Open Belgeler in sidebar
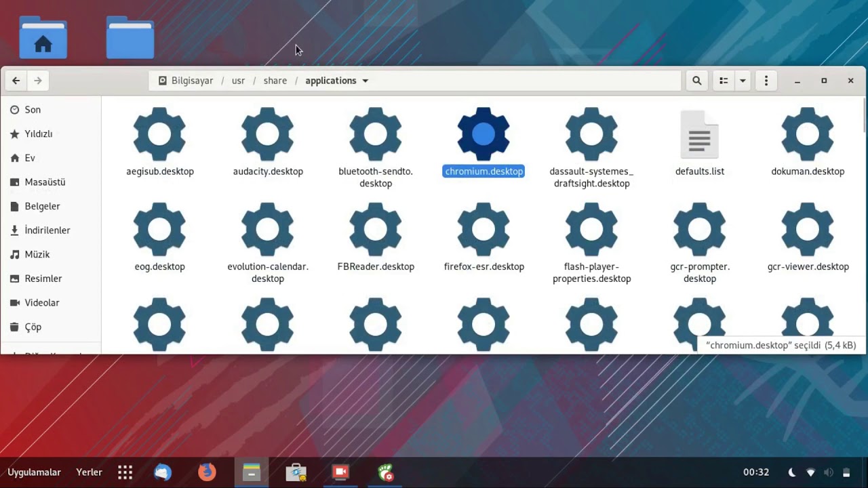Screen dimensions: 868x488 coord(51,206)
